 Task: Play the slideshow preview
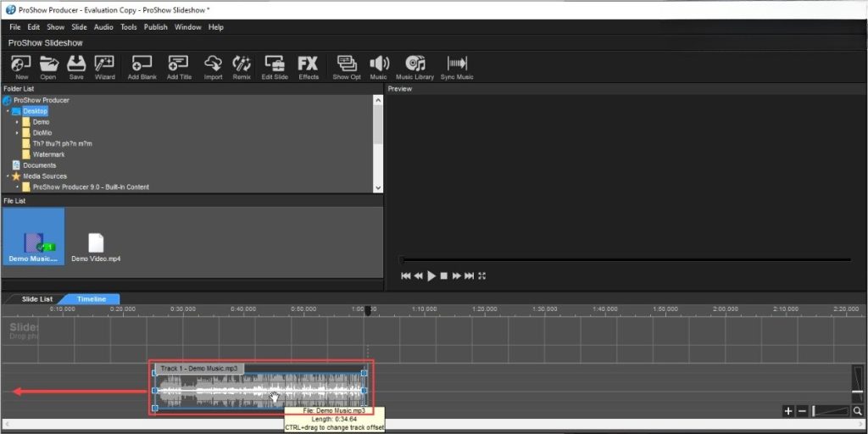pyautogui.click(x=431, y=275)
